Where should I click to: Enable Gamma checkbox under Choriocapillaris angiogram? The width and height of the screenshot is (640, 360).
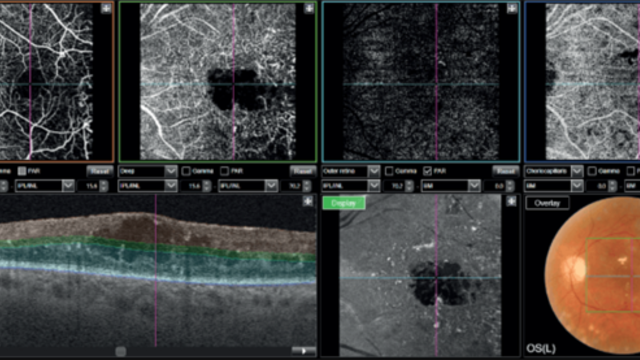click(x=592, y=171)
